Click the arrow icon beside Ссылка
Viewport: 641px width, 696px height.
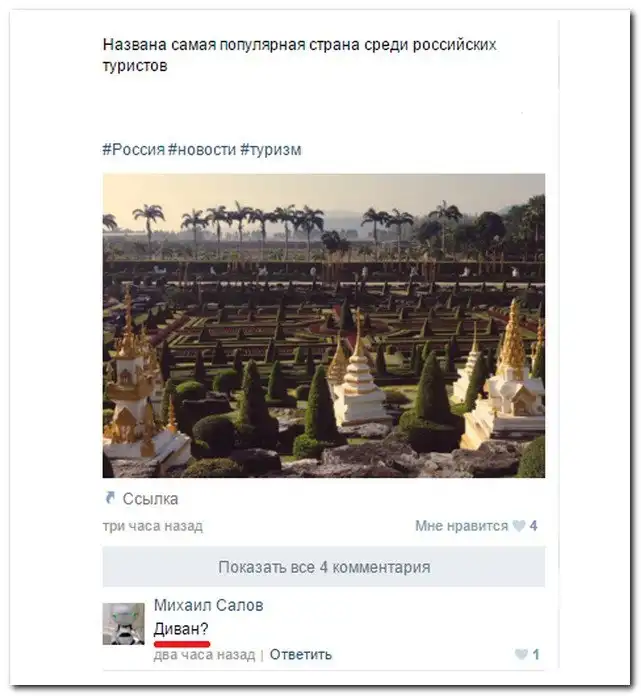110,498
